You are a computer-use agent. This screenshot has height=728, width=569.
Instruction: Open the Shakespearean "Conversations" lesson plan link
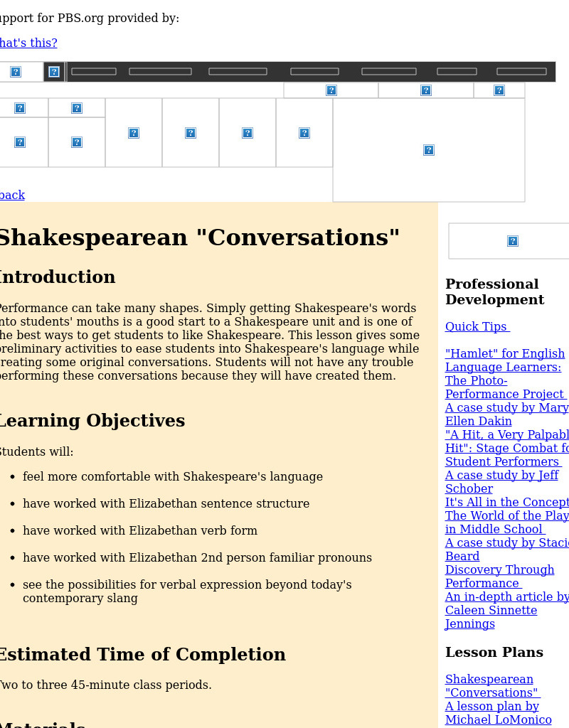coord(489,686)
